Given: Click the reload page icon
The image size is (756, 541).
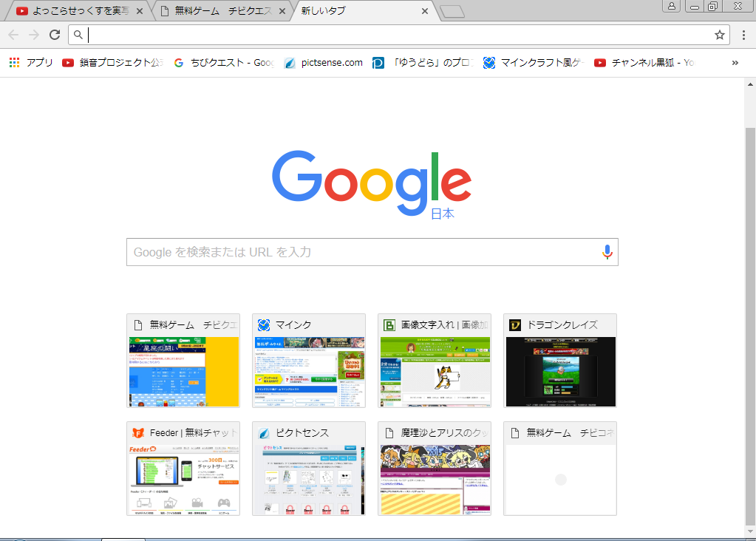Looking at the screenshot, I should click(55, 35).
